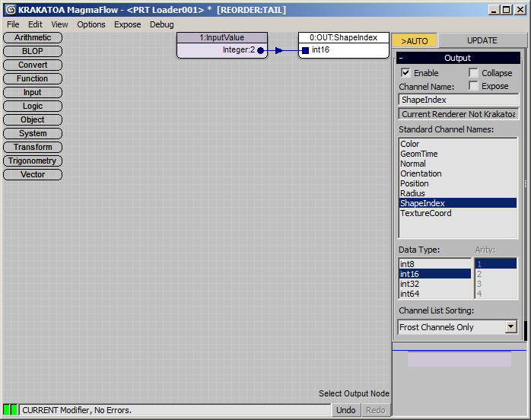Select int32 data type
This screenshot has width=531, height=420.
435,284
